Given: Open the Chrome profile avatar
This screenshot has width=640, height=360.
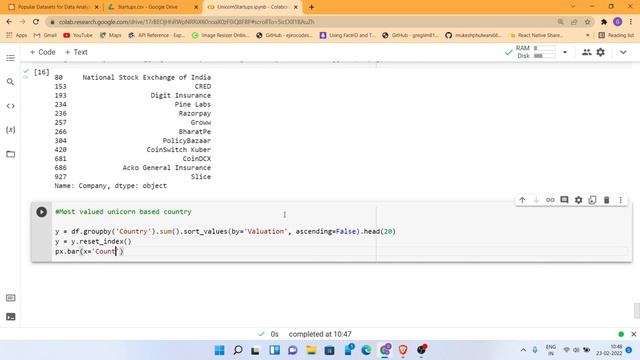Looking at the screenshot, I should pos(618,22).
